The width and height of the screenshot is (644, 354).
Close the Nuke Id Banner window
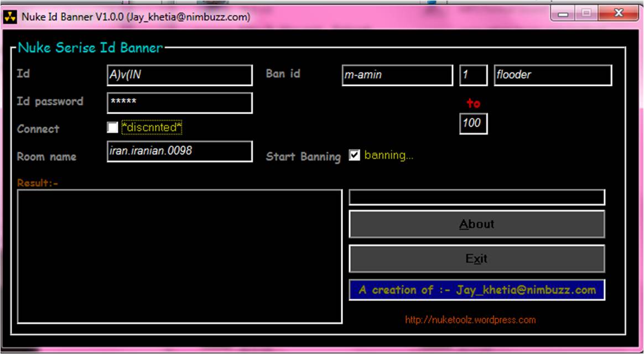pos(618,14)
